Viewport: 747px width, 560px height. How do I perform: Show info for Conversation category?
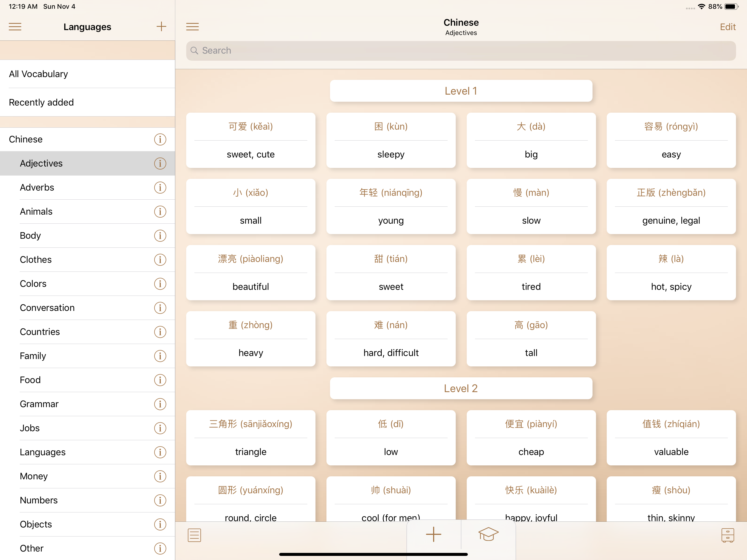[160, 308]
